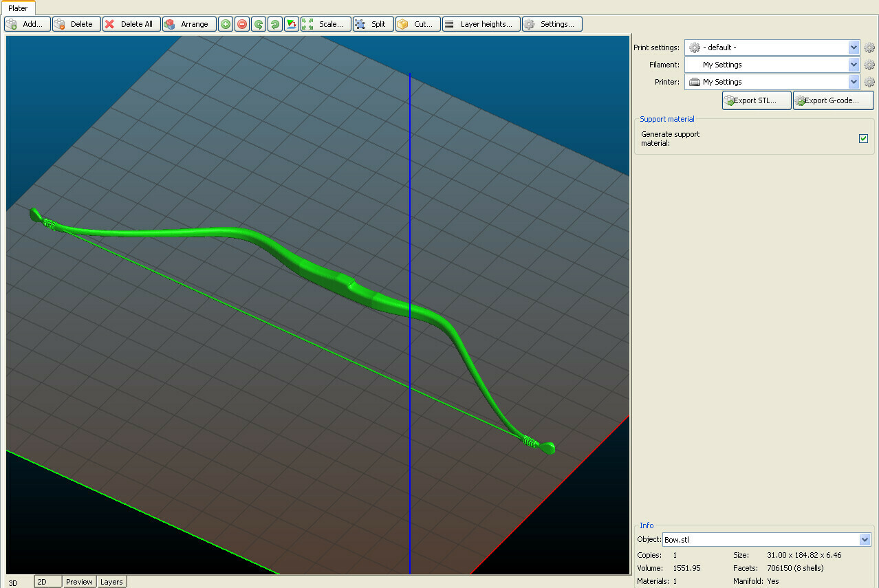This screenshot has width=879, height=588.
Task: Click the gear next to Printer dropdown
Action: point(869,82)
